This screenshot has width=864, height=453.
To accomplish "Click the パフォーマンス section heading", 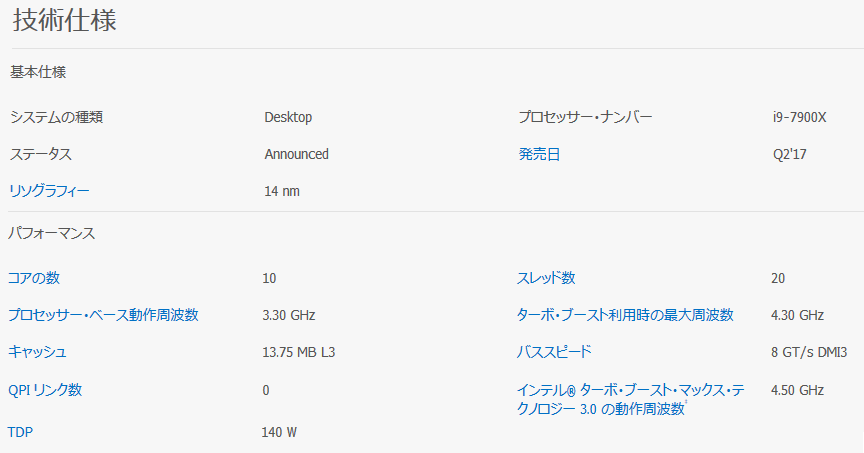I will (x=51, y=233).
